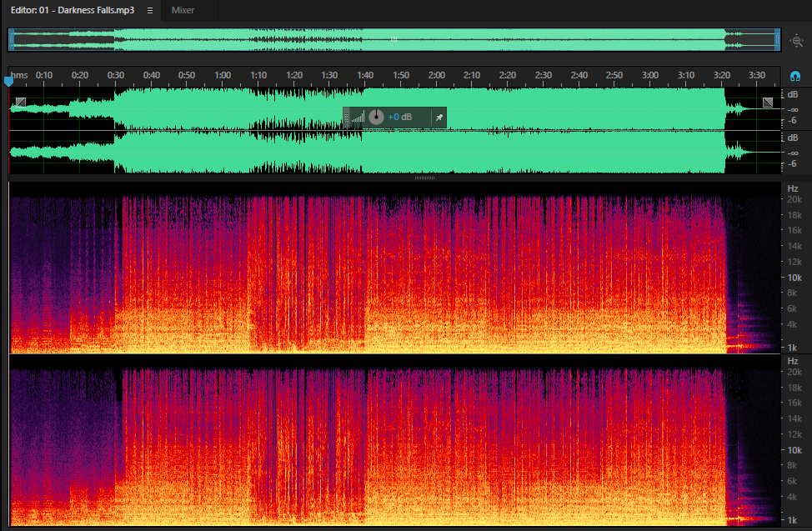Click the 2:00 mark on the ruler

437,76
